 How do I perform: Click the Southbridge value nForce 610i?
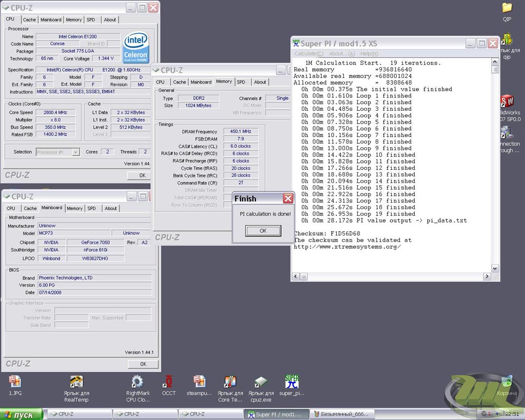coord(95,250)
